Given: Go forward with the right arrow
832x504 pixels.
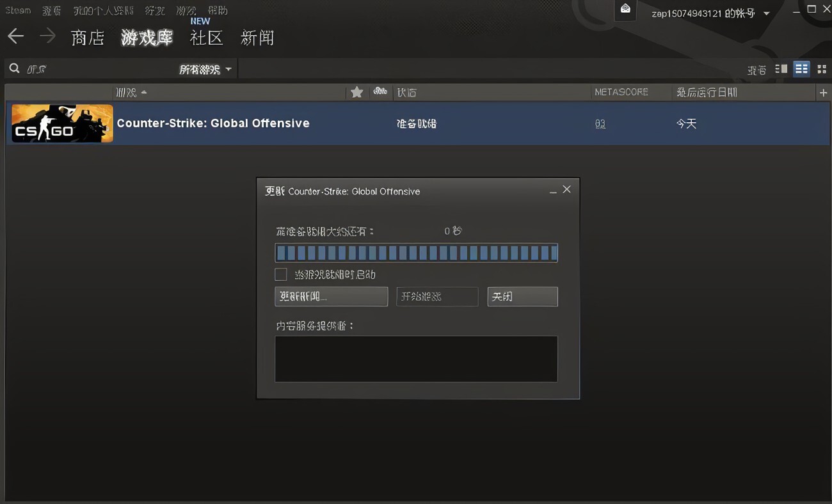Looking at the screenshot, I should point(47,36).
